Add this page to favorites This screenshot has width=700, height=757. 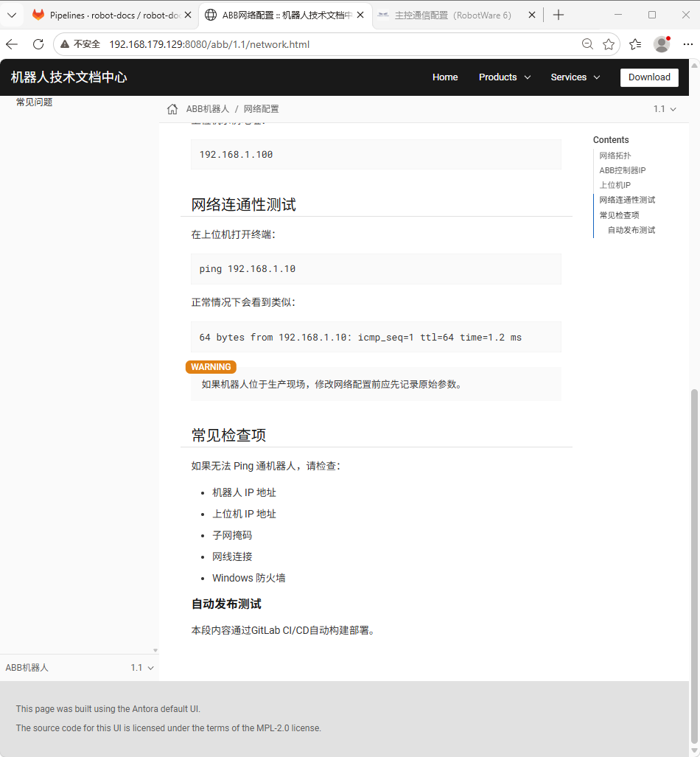(x=609, y=44)
